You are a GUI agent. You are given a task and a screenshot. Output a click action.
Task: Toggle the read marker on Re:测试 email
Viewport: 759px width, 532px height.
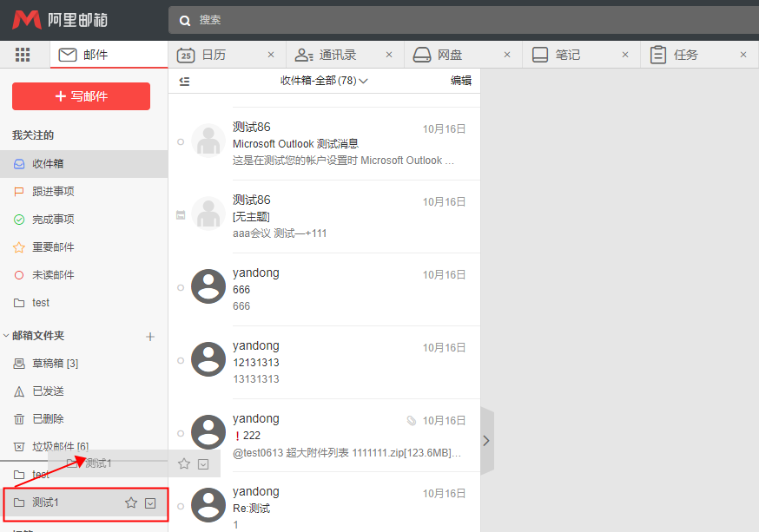(180, 506)
